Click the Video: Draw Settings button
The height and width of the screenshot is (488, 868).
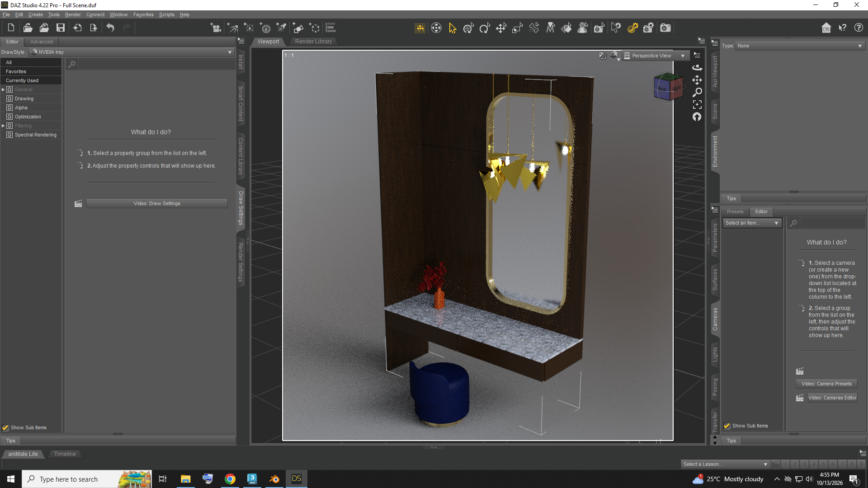coord(157,203)
